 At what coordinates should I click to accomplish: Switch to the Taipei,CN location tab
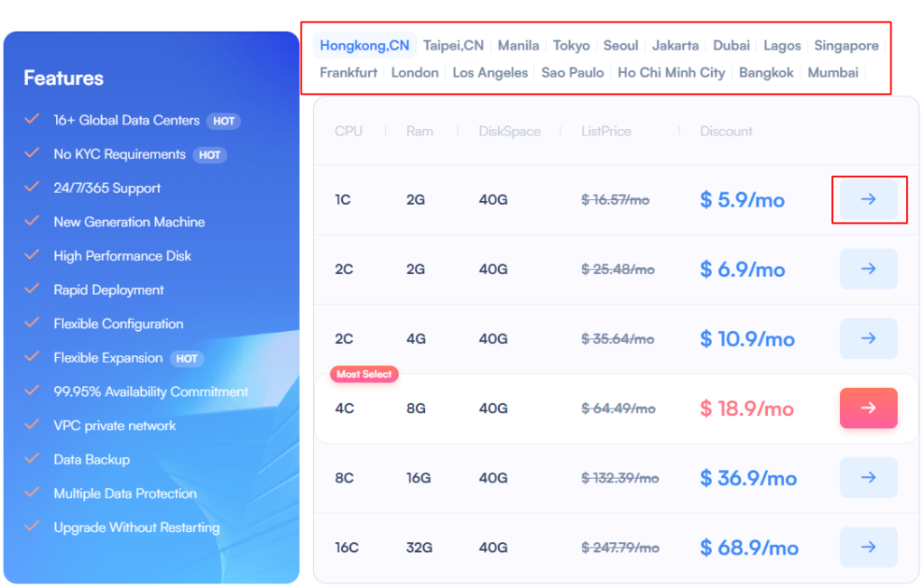[453, 45]
